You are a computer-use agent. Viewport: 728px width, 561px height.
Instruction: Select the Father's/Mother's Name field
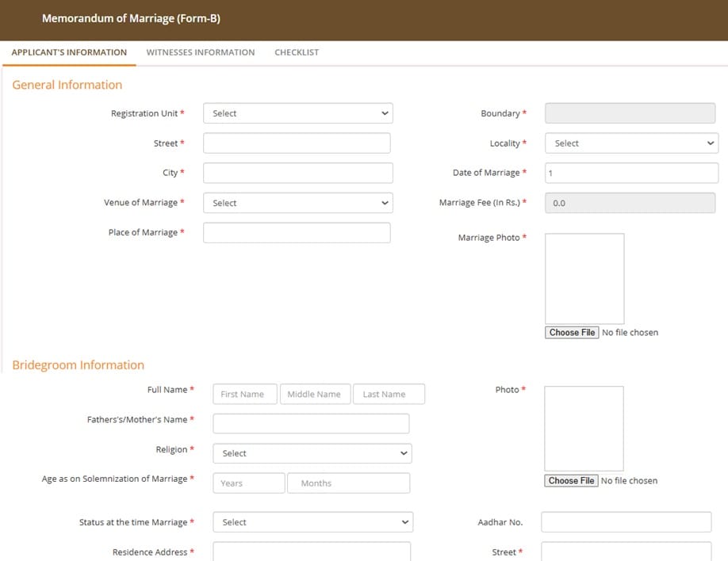[x=311, y=423]
